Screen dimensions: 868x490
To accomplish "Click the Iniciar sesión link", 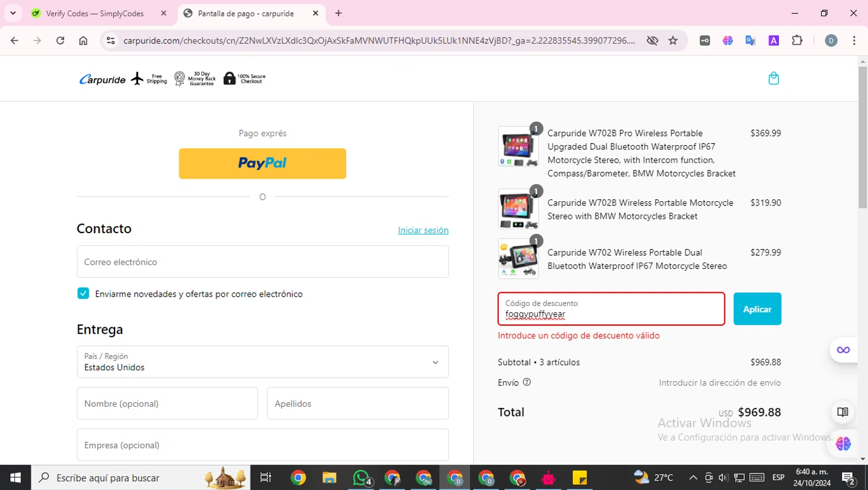I will pyautogui.click(x=423, y=230).
